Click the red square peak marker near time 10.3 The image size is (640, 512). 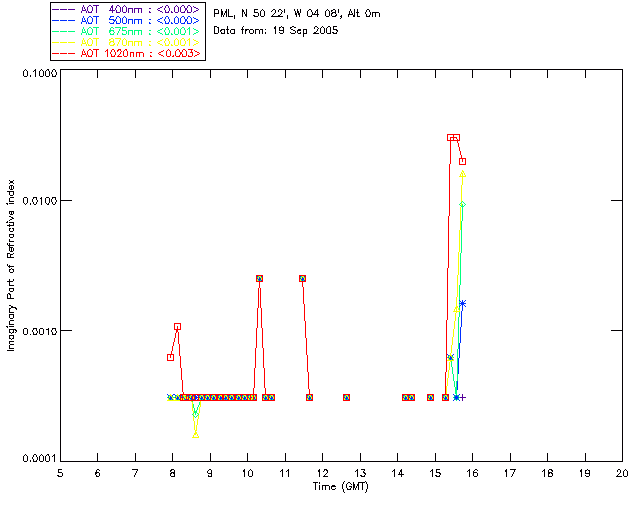(259, 278)
